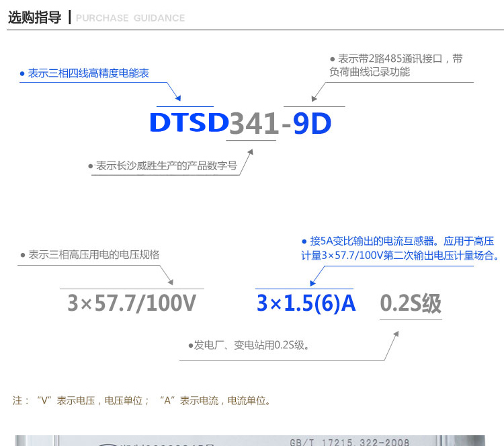Click the 接5A变比输出的电流互感器 description
This screenshot has height=446, width=504.
coord(400,248)
